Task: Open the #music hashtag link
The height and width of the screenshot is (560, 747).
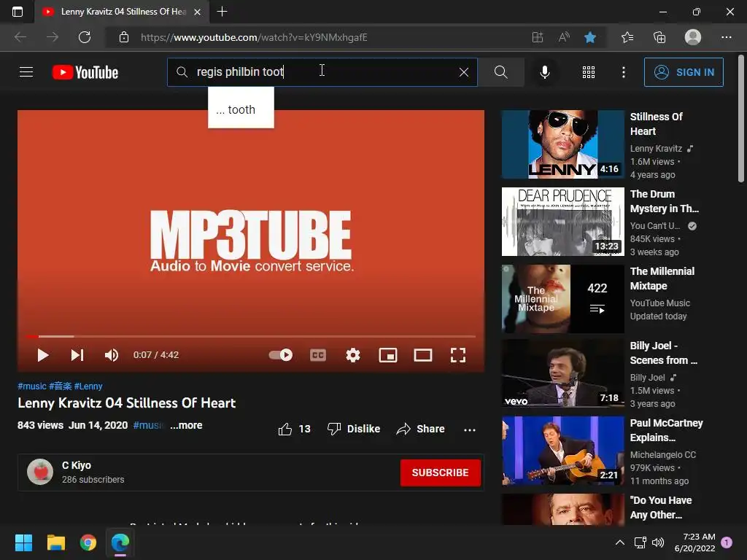Action: click(32, 386)
